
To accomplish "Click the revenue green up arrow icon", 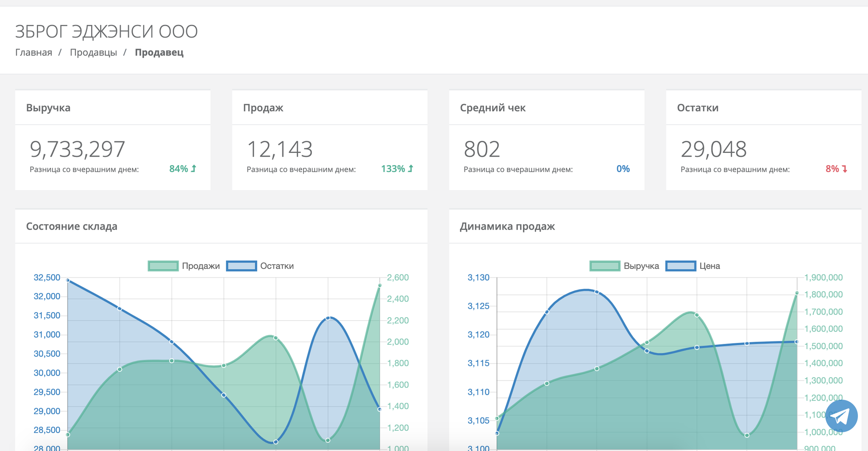I will coord(194,169).
